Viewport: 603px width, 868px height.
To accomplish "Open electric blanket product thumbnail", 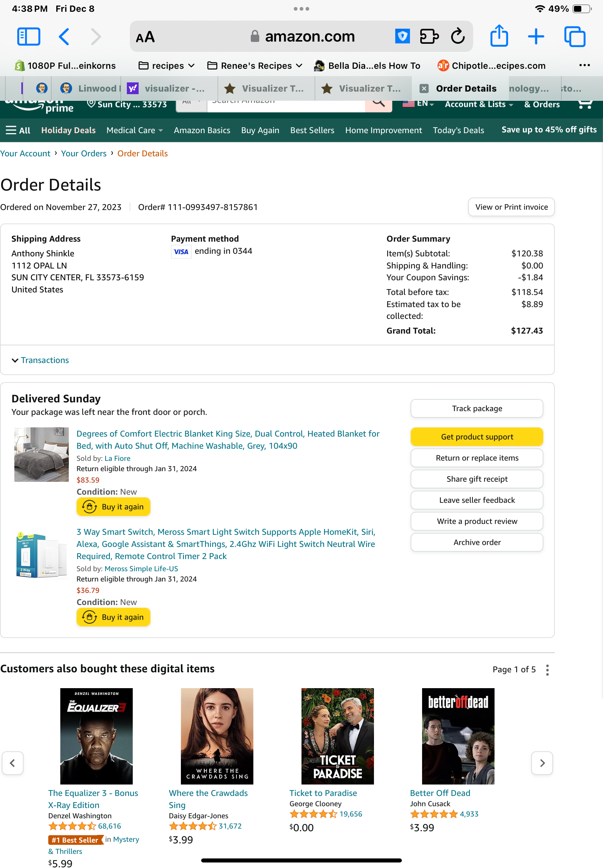I will coord(42,455).
